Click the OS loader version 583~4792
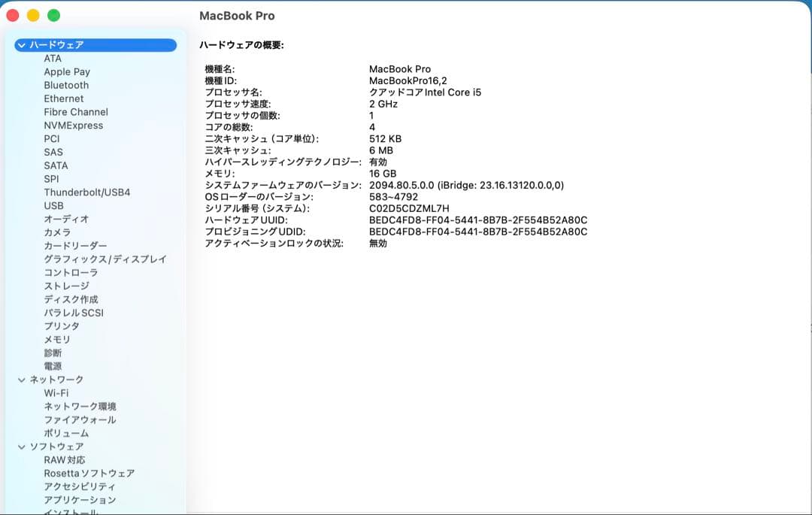Viewport: 812px width, 515px height. (x=393, y=197)
